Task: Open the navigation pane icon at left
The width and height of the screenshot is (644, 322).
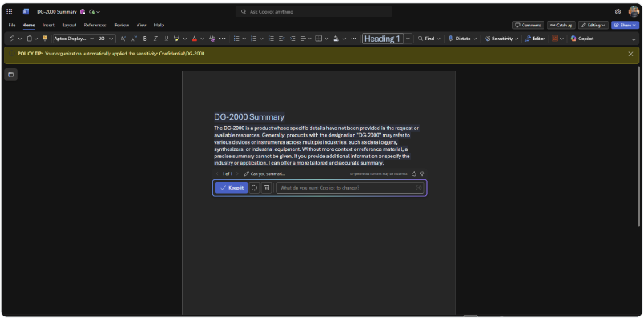Action: click(x=10, y=75)
